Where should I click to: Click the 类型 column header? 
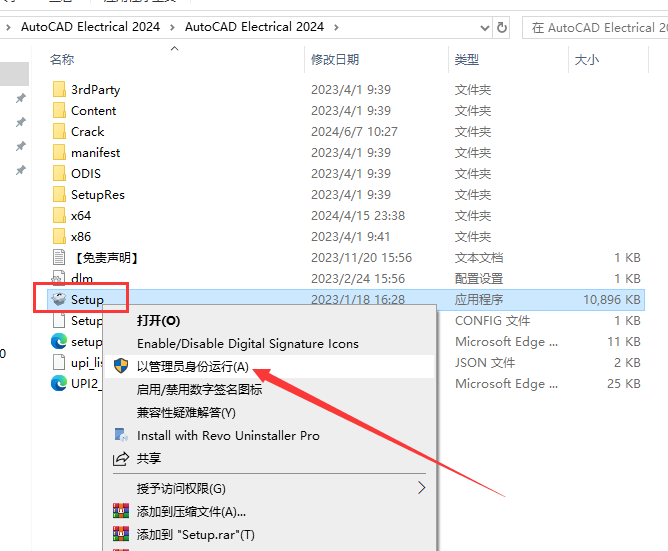[x=467, y=60]
